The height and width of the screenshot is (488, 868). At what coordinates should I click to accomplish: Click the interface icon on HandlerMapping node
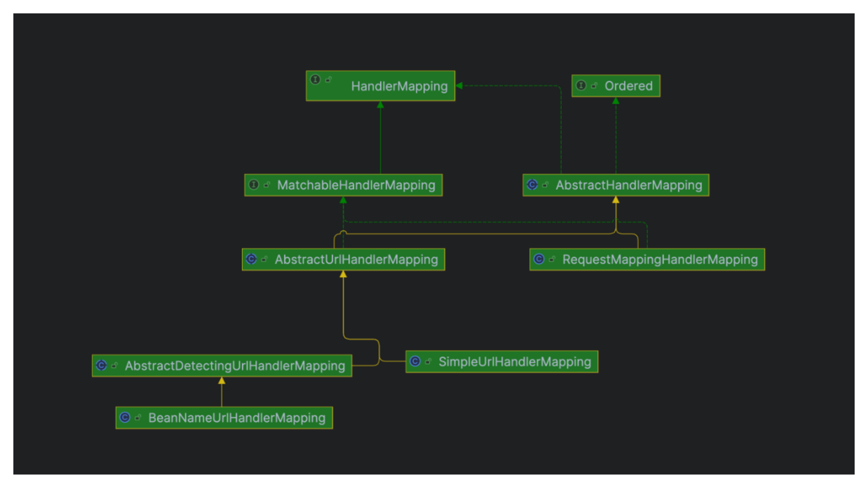(x=315, y=80)
